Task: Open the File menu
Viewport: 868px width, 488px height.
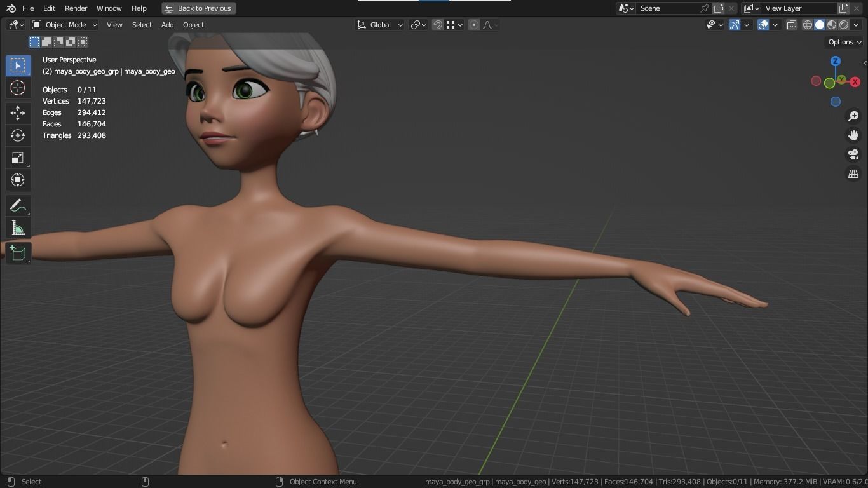Action: coord(28,8)
